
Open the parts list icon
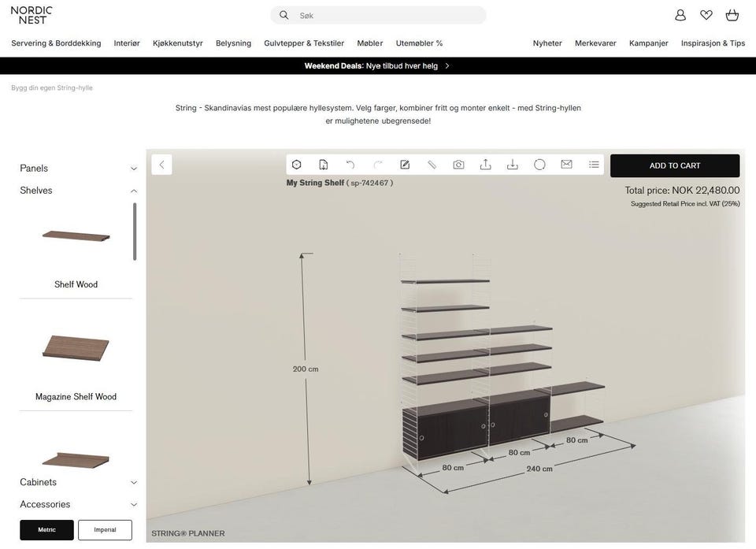coord(594,165)
